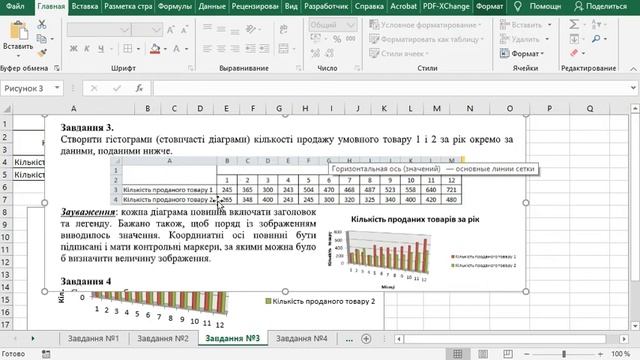Switch to the Данные ribbon tab
640x360 pixels.
212,7
